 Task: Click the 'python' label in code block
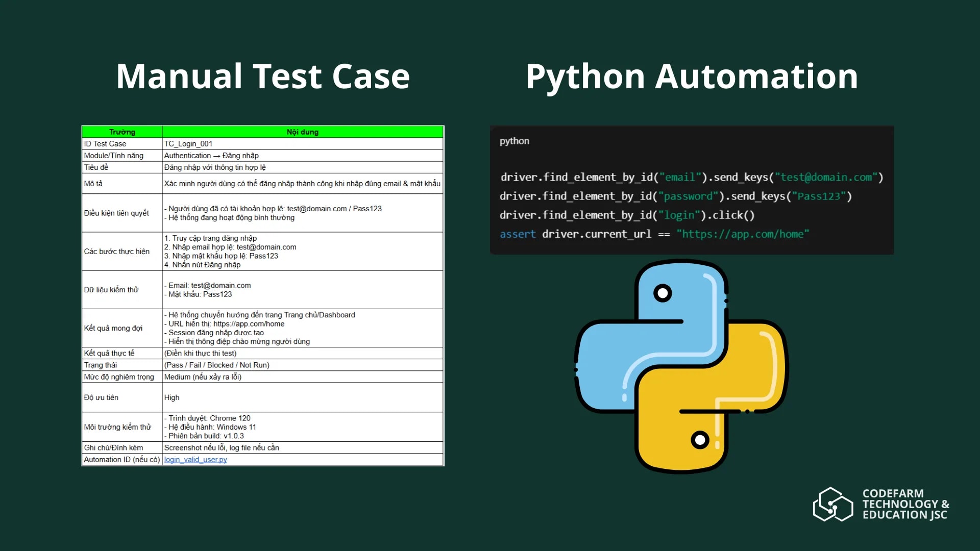[514, 141]
